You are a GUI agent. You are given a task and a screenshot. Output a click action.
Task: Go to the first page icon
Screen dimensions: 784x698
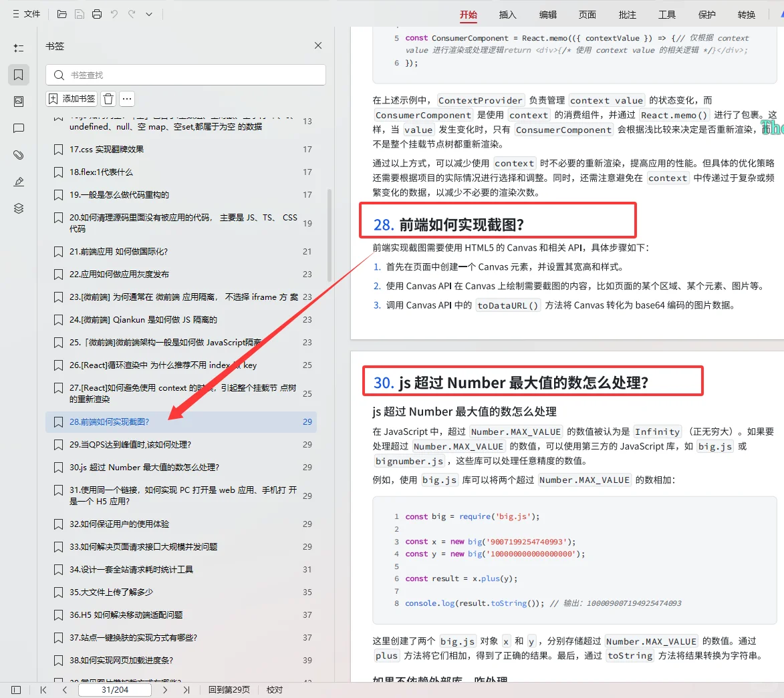coord(43,690)
